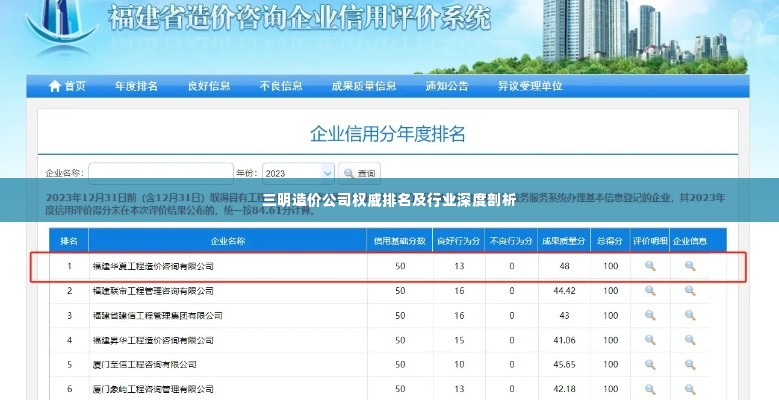The image size is (779, 400).
Task: Click the rank number 2 cell
Action: [69, 291]
